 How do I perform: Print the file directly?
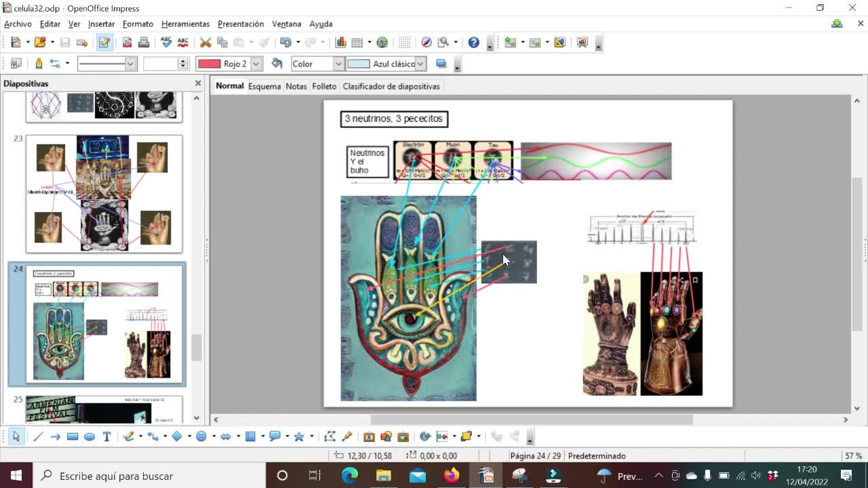[x=144, y=43]
